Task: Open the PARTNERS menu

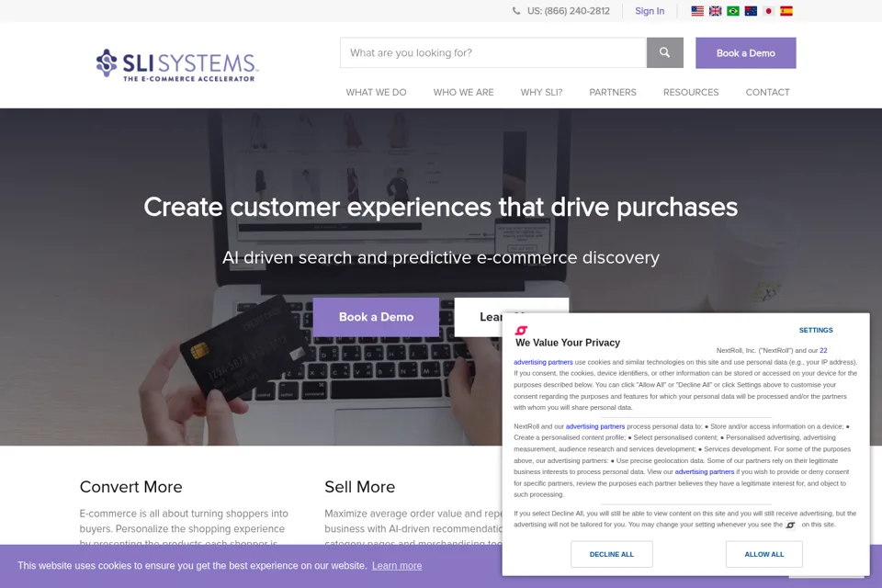Action: pos(613,92)
